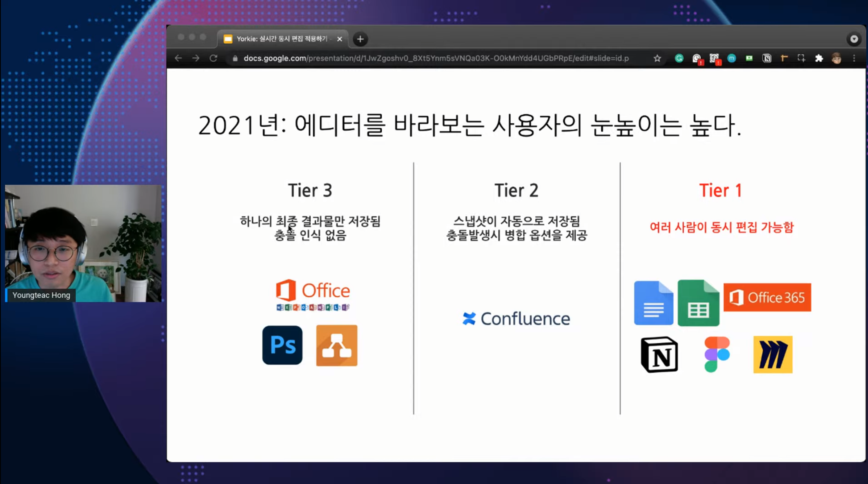Open a new browser tab

point(360,39)
